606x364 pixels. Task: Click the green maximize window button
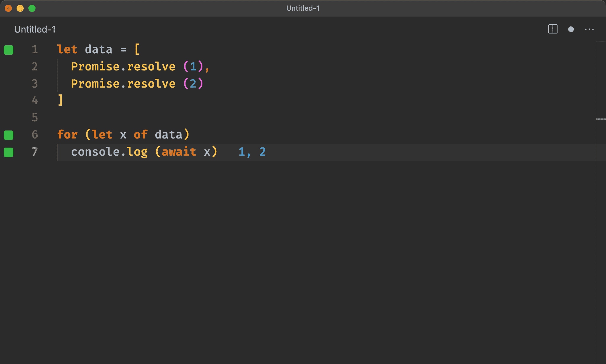pos(32,8)
